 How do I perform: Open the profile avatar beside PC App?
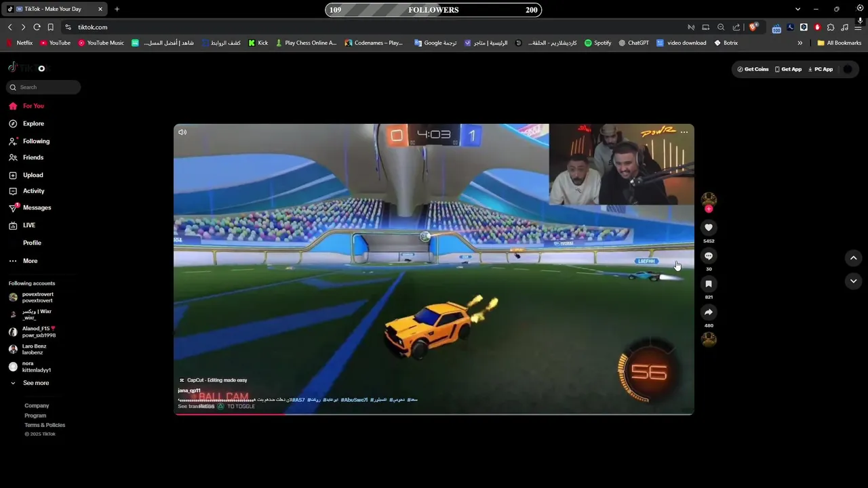(x=848, y=69)
